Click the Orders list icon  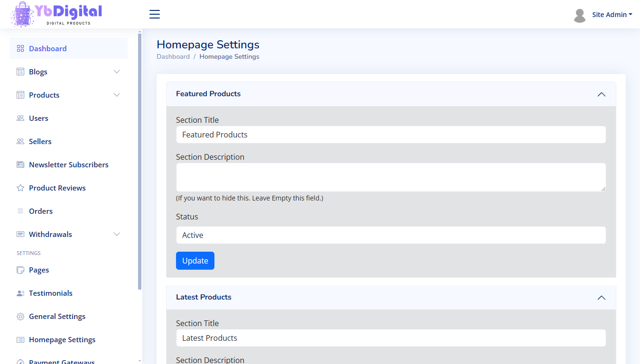click(x=20, y=211)
